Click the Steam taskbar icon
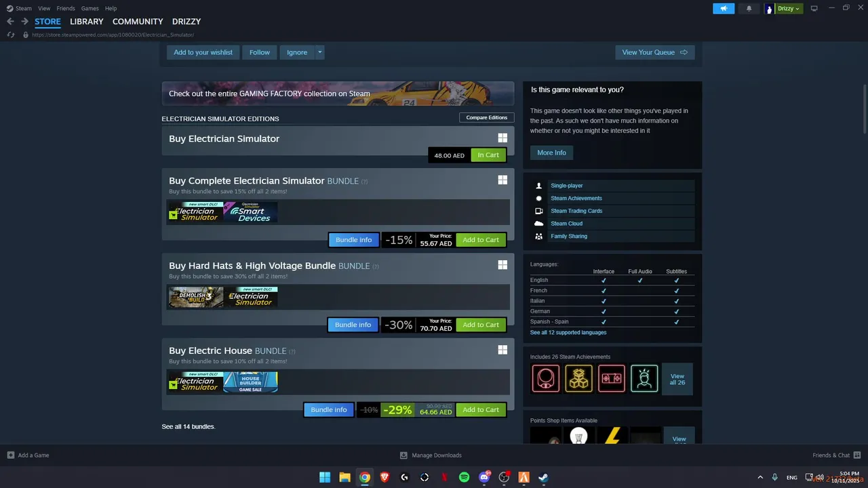Image resolution: width=868 pixels, height=488 pixels. click(543, 477)
